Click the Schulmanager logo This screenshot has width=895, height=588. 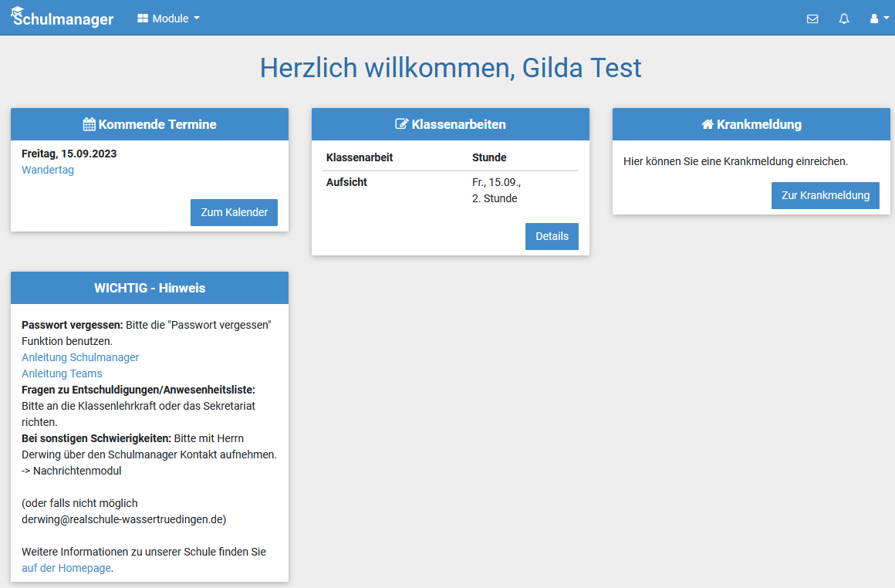(62, 18)
